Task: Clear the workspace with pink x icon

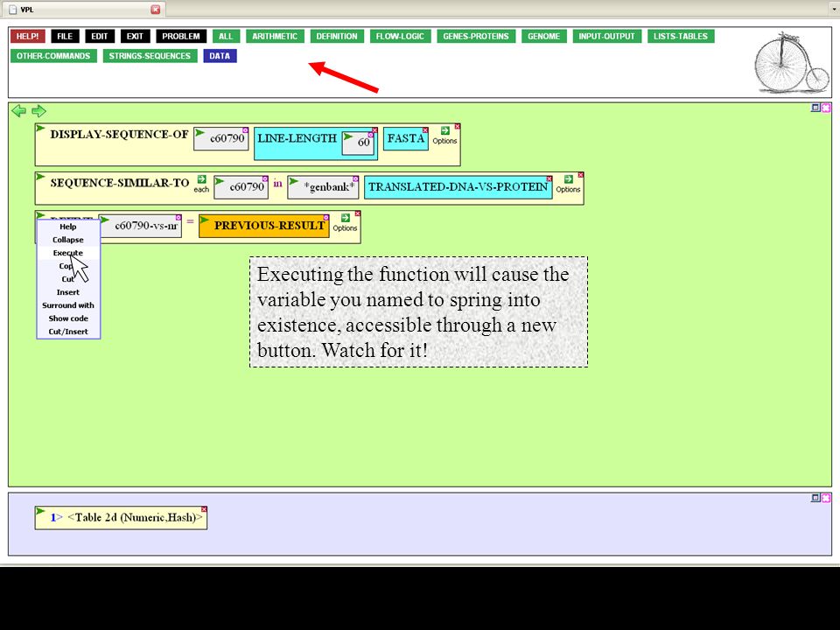Action: 825,108
